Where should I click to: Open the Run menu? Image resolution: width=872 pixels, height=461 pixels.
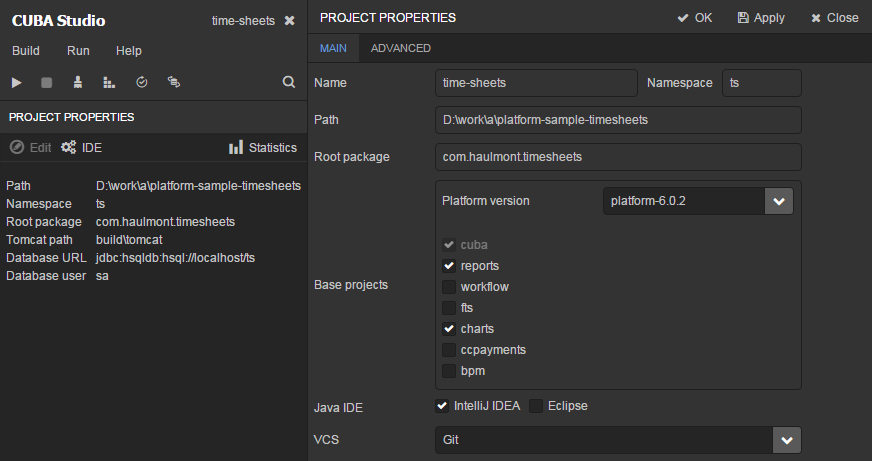tap(78, 51)
